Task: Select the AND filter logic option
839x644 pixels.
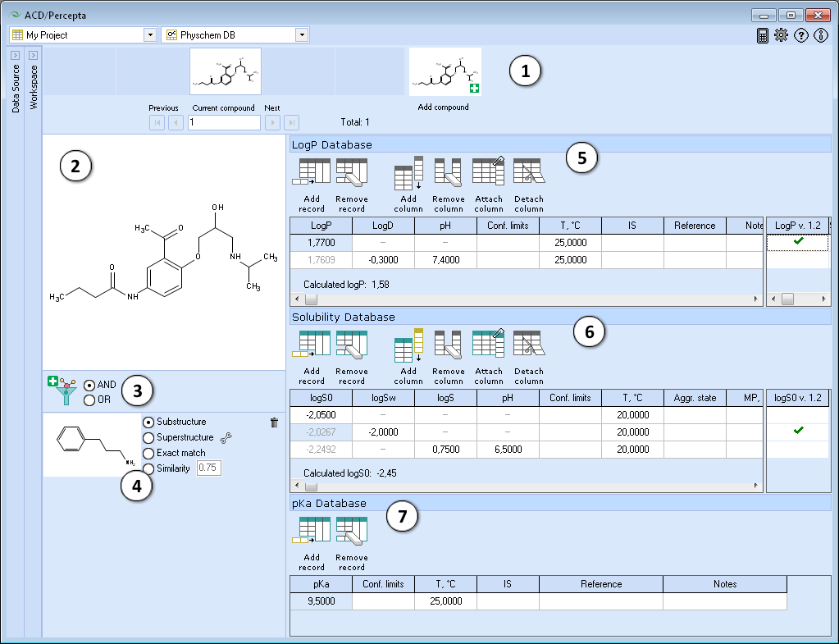Action: (89, 385)
